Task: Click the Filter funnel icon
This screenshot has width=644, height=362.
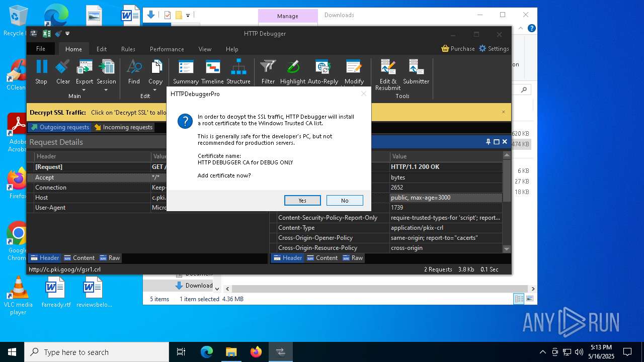Action: [x=268, y=66]
